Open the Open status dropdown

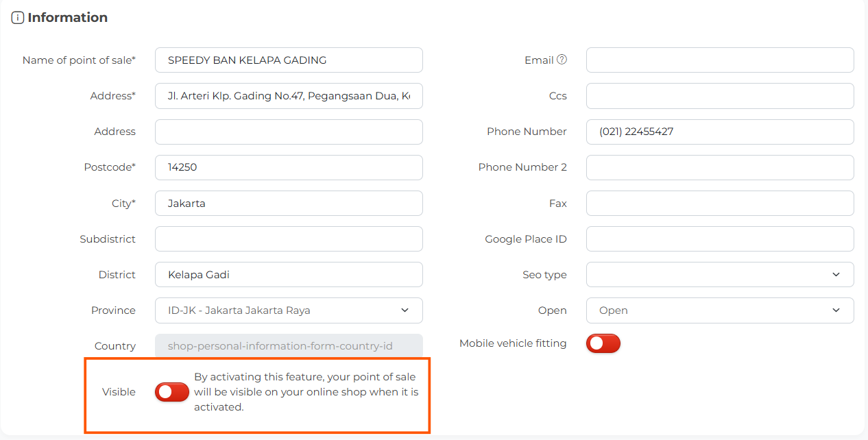pos(720,310)
